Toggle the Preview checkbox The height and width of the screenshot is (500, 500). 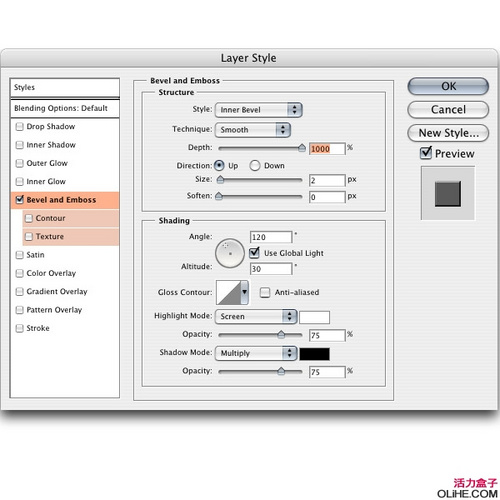[426, 153]
